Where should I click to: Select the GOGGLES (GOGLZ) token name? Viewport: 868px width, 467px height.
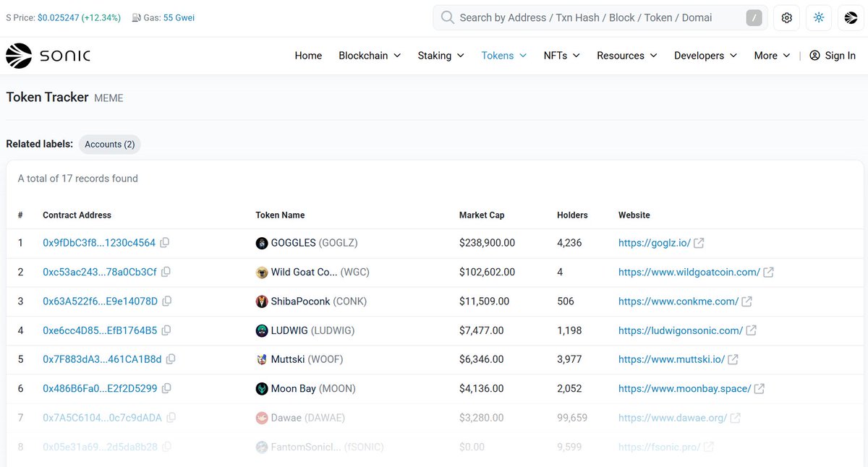click(314, 243)
